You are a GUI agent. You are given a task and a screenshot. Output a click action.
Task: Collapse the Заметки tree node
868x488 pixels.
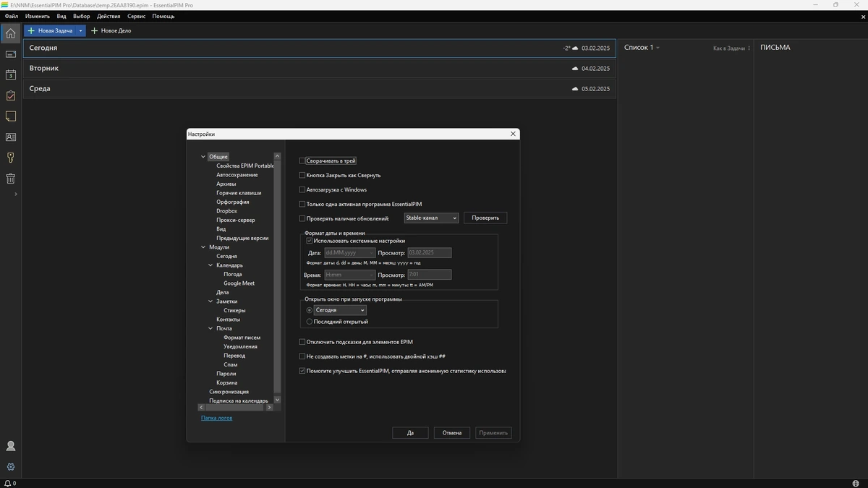[210, 301]
